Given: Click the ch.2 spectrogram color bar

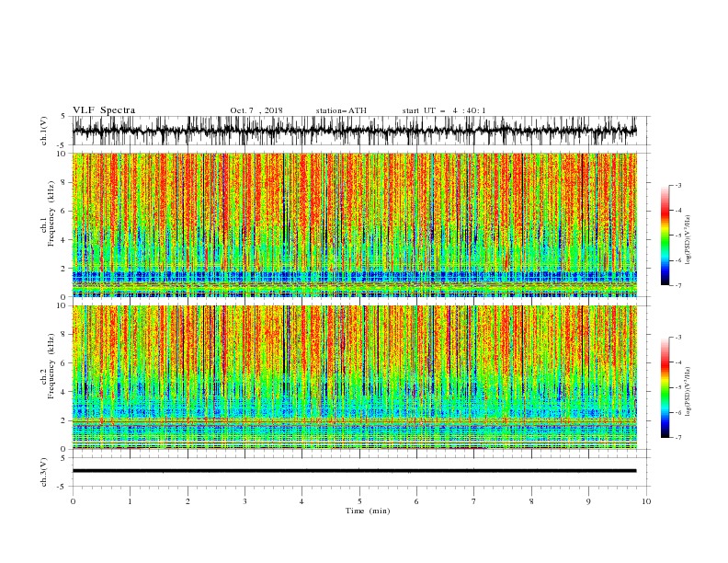Looking at the screenshot, I should pos(665,387).
